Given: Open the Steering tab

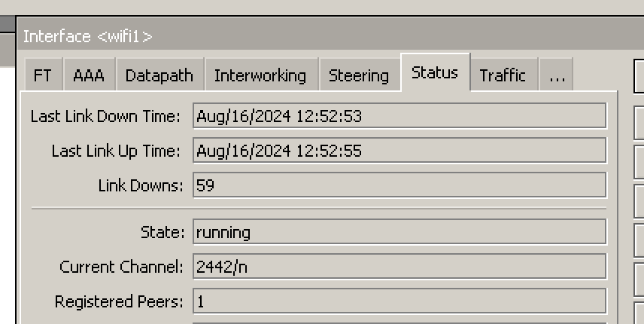Looking at the screenshot, I should (x=360, y=75).
